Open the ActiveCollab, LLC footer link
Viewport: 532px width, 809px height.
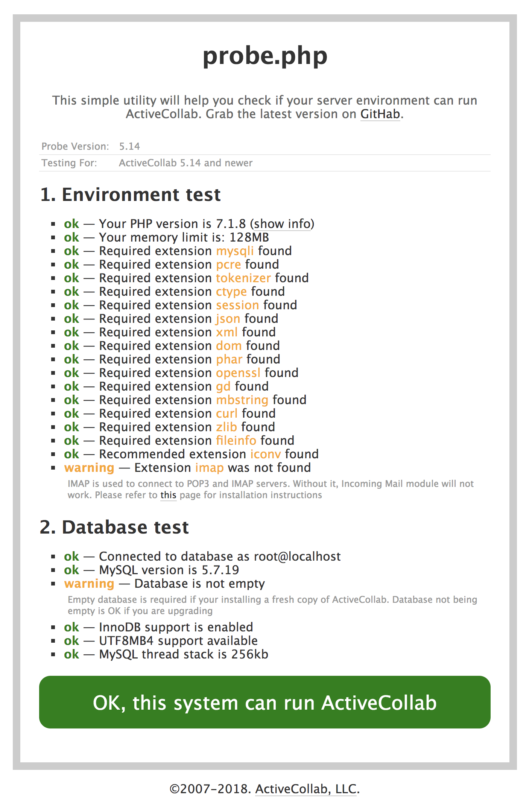point(306,789)
